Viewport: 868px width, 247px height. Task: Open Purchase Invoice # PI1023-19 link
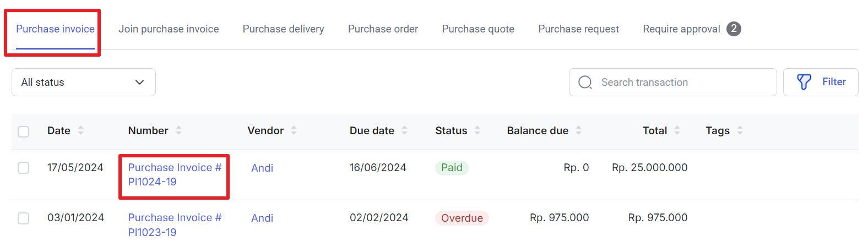pyautogui.click(x=175, y=225)
